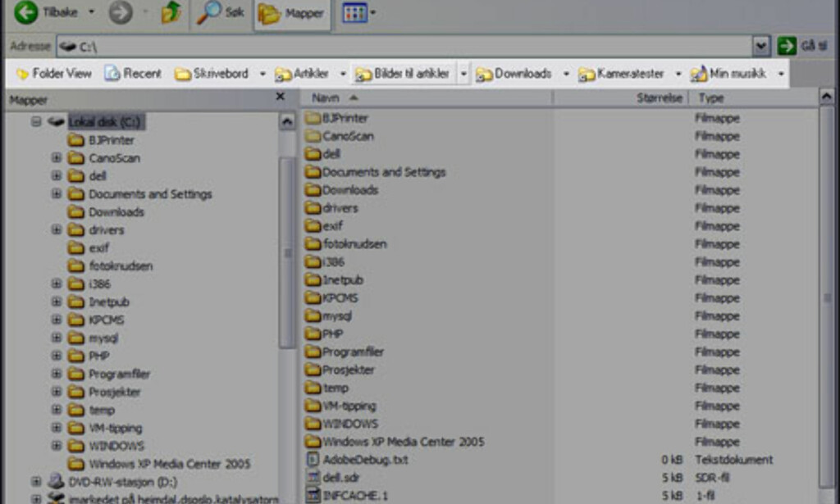The height and width of the screenshot is (504, 840).
Task: Expand the mysql tree node
Action: click(57, 338)
